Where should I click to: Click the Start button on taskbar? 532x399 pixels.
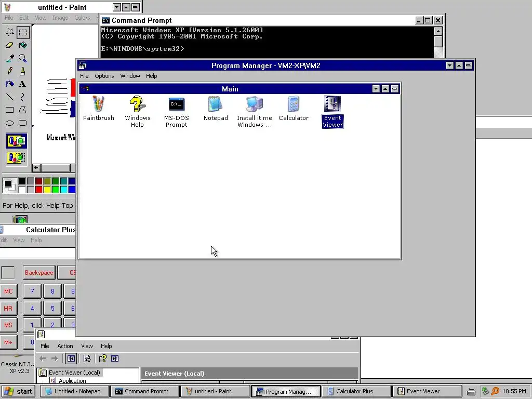pos(19,392)
